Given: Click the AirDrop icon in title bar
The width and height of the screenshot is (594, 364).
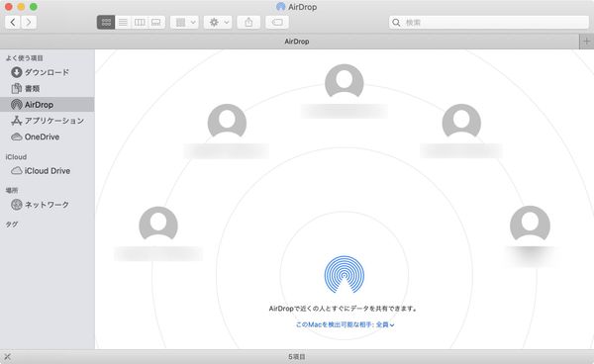Looking at the screenshot, I should [x=281, y=7].
